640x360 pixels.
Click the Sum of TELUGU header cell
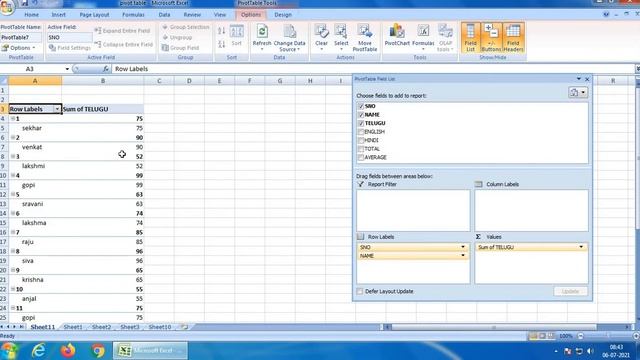pos(103,109)
